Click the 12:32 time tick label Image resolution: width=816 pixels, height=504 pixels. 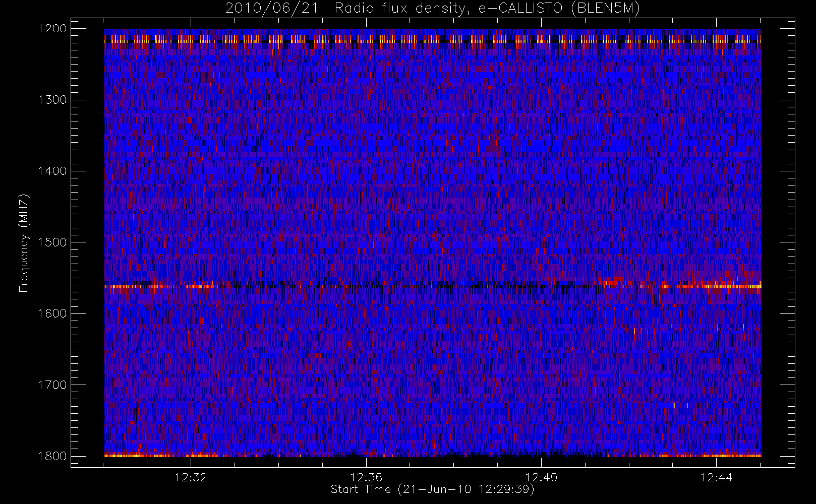coord(191,477)
